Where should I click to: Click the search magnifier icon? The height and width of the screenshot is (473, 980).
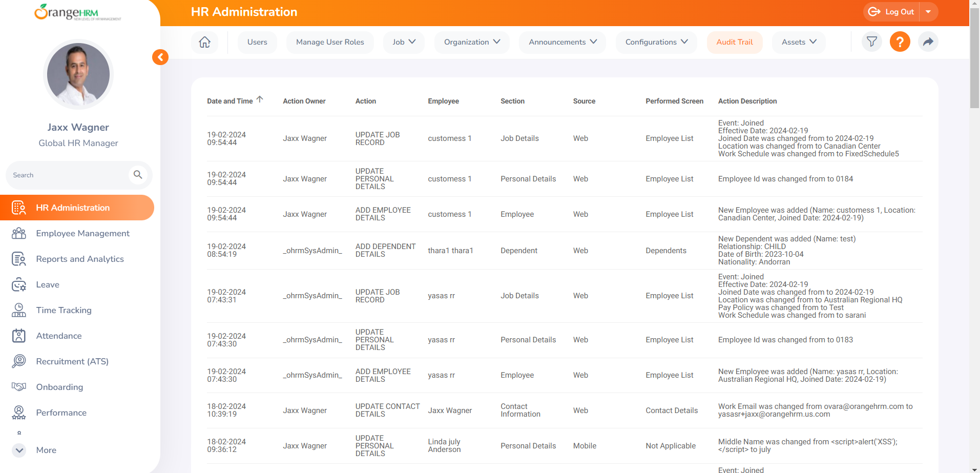[138, 175]
